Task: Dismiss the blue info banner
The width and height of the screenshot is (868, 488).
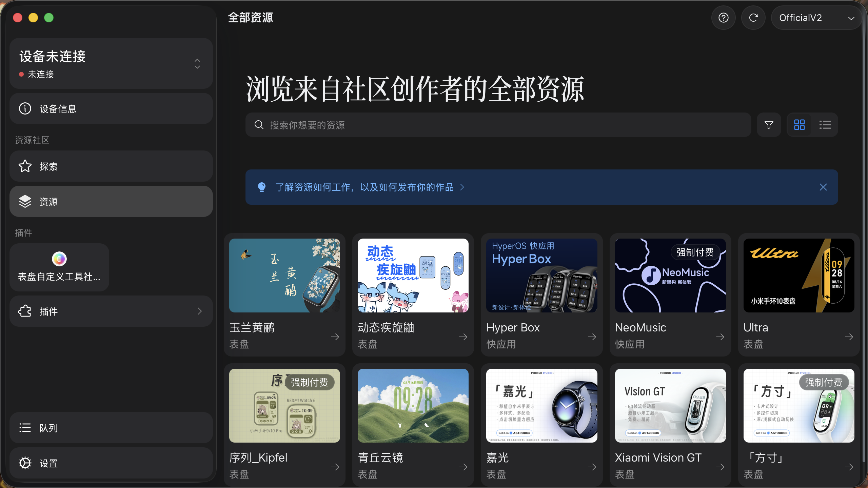Action: tap(823, 187)
